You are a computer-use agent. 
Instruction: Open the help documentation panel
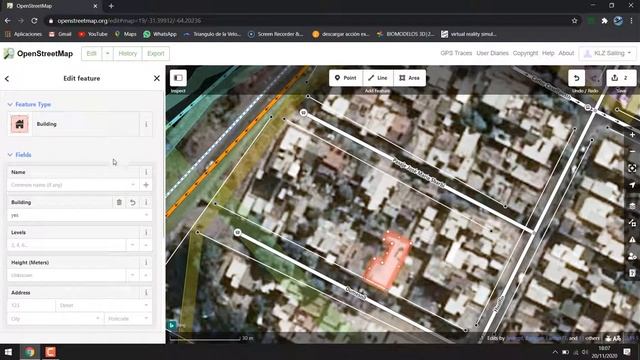pos(632,273)
